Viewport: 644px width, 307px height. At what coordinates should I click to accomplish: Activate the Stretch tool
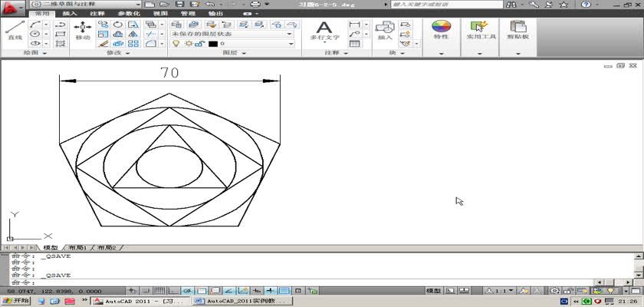click(x=133, y=25)
